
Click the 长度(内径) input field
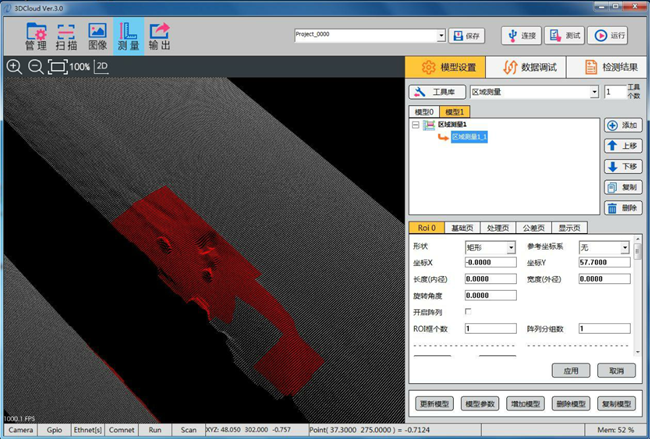click(x=491, y=279)
